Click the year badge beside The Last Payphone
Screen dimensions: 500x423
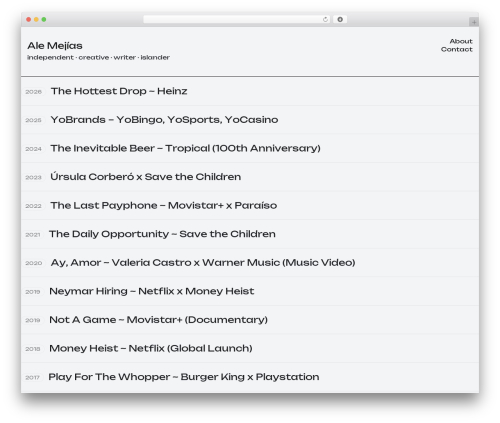point(34,206)
